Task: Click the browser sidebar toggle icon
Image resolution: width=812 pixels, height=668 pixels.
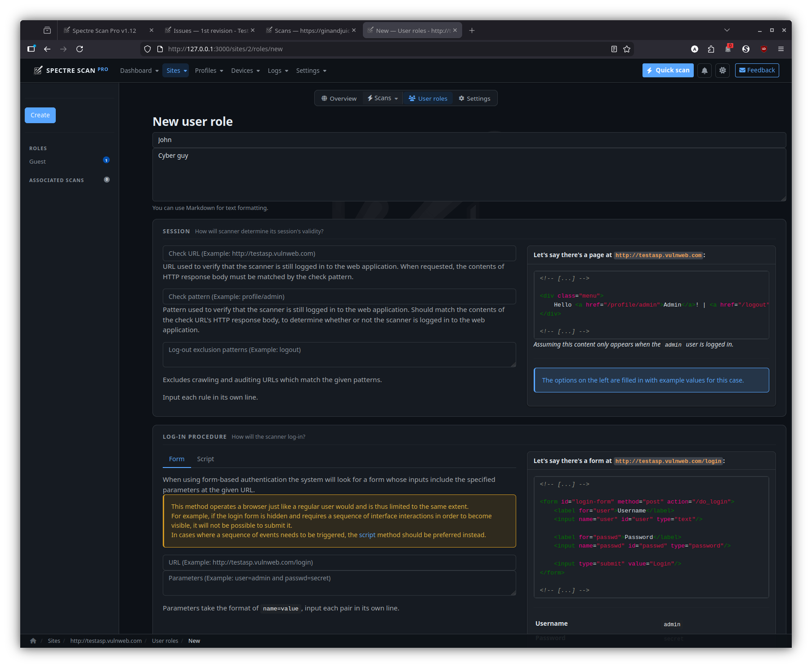Action: point(31,49)
